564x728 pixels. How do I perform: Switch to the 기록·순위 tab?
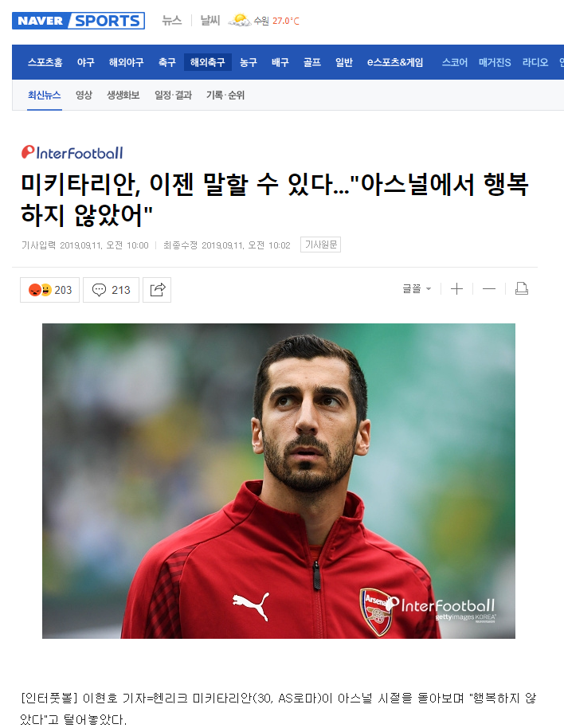(225, 95)
